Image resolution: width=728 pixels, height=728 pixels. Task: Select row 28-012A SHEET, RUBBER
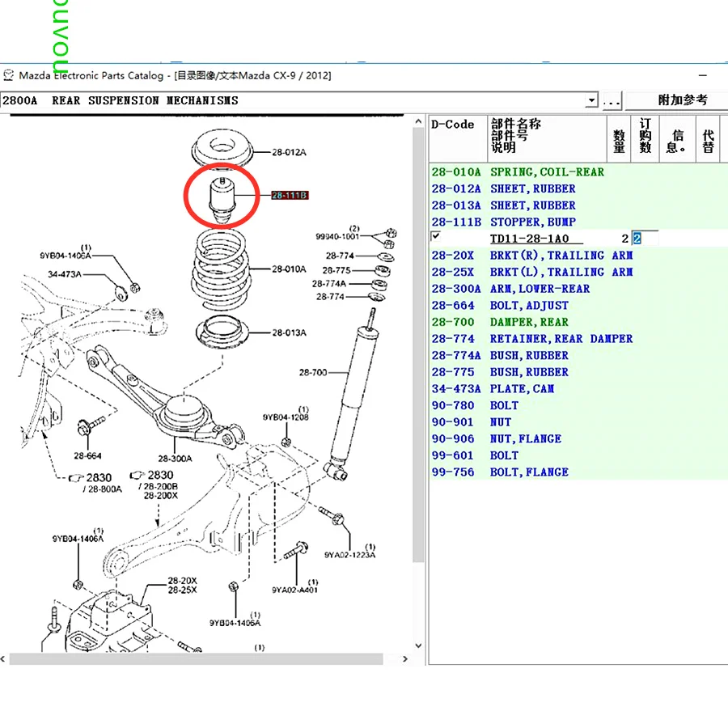[578, 188]
